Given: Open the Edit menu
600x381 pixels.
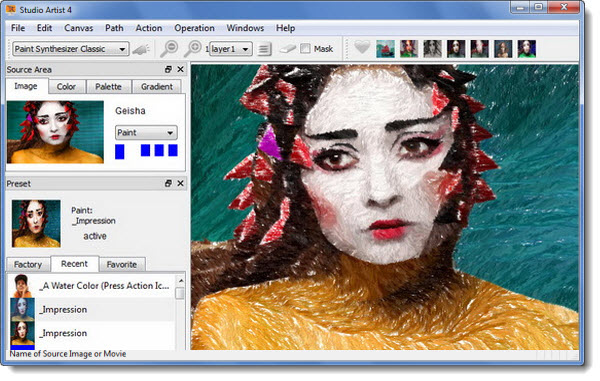Looking at the screenshot, I should point(44,28).
